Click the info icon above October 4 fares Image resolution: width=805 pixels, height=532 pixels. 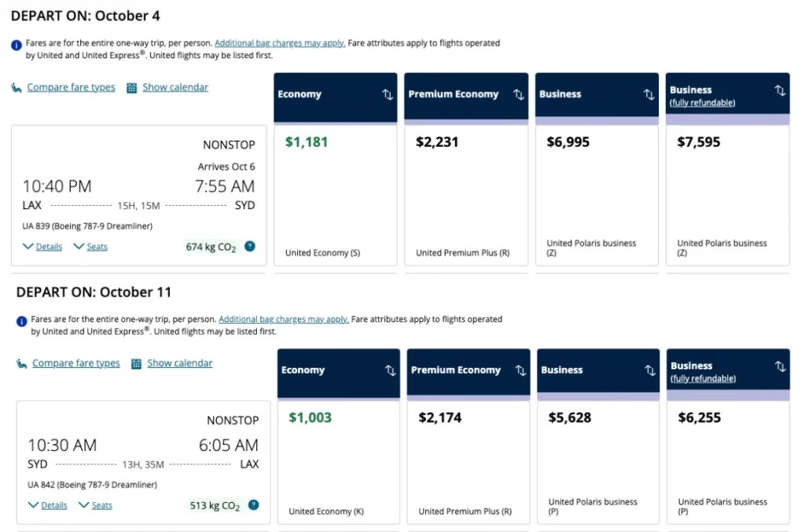17,45
